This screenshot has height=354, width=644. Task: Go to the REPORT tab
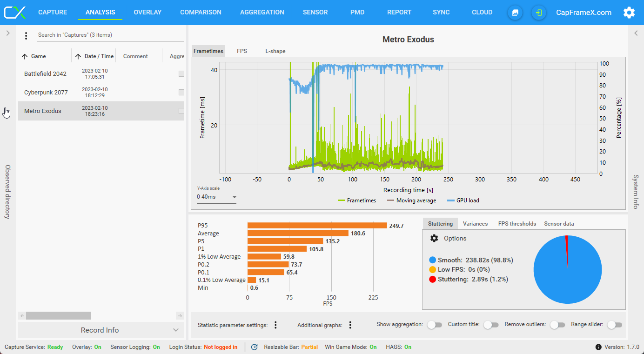(x=399, y=13)
